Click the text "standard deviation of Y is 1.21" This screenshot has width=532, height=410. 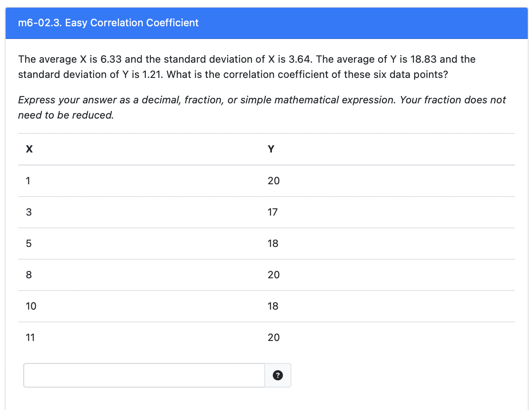pyautogui.click(x=91, y=75)
